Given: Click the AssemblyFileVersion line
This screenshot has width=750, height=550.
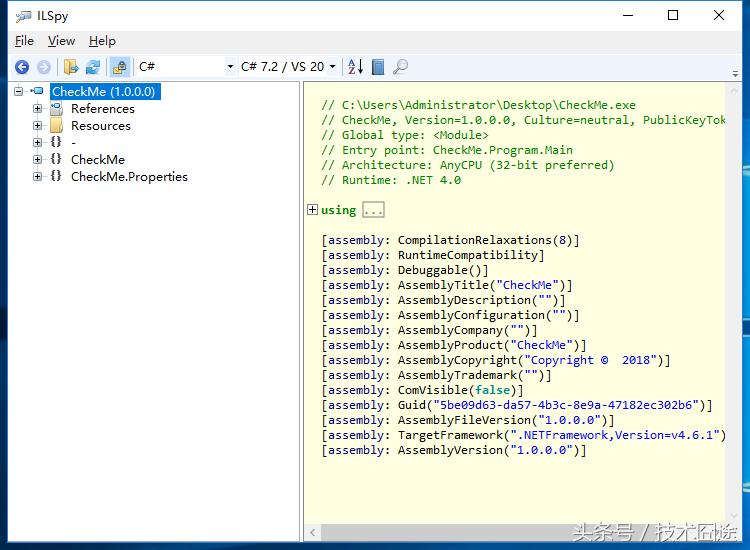Looking at the screenshot, I should tap(468, 420).
